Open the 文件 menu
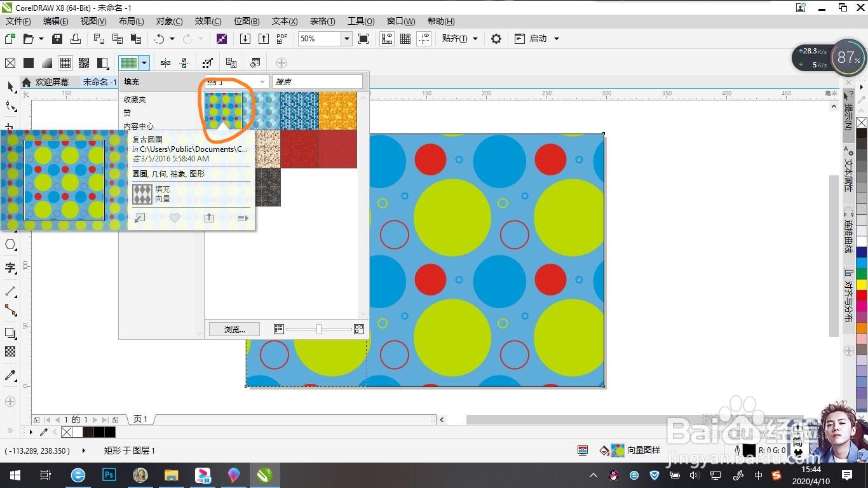868x488 pixels. point(18,22)
